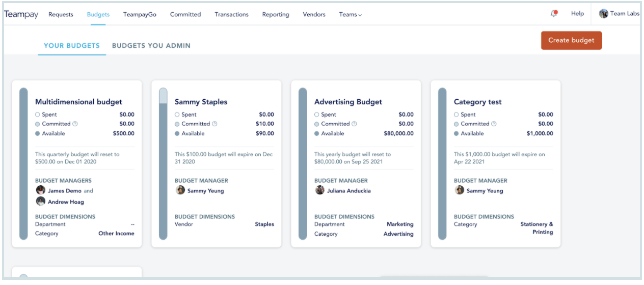Viewport: 644px width, 285px height.
Task: Click the Teampay logo
Action: pos(21,14)
